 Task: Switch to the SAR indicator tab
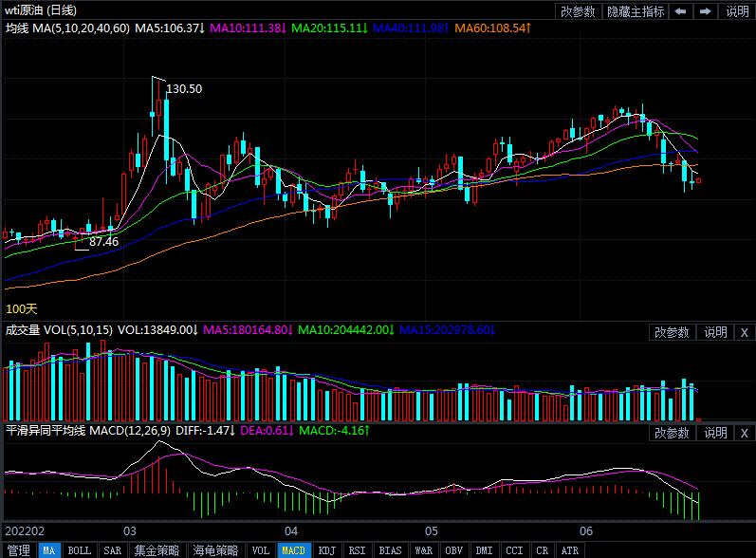pos(112,550)
